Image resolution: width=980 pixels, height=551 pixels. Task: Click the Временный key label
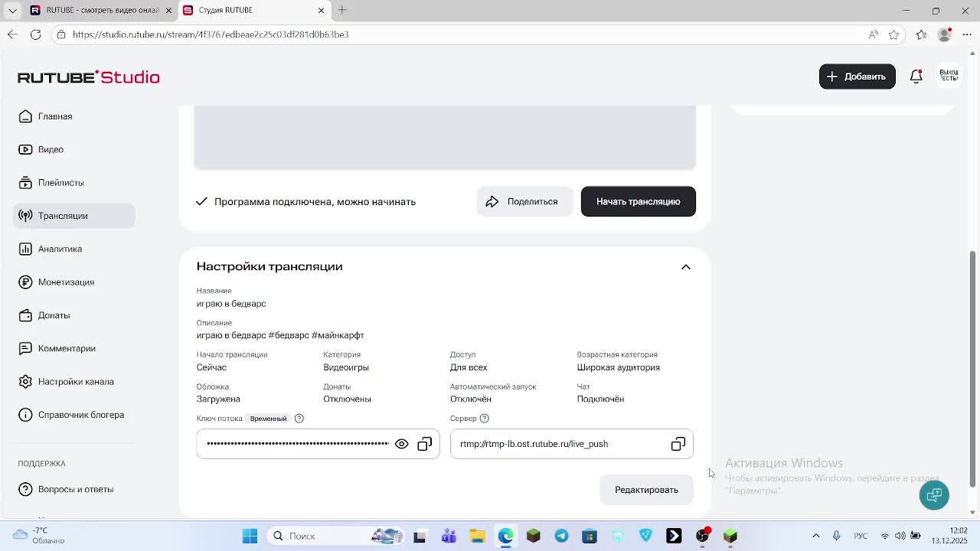[x=268, y=419]
